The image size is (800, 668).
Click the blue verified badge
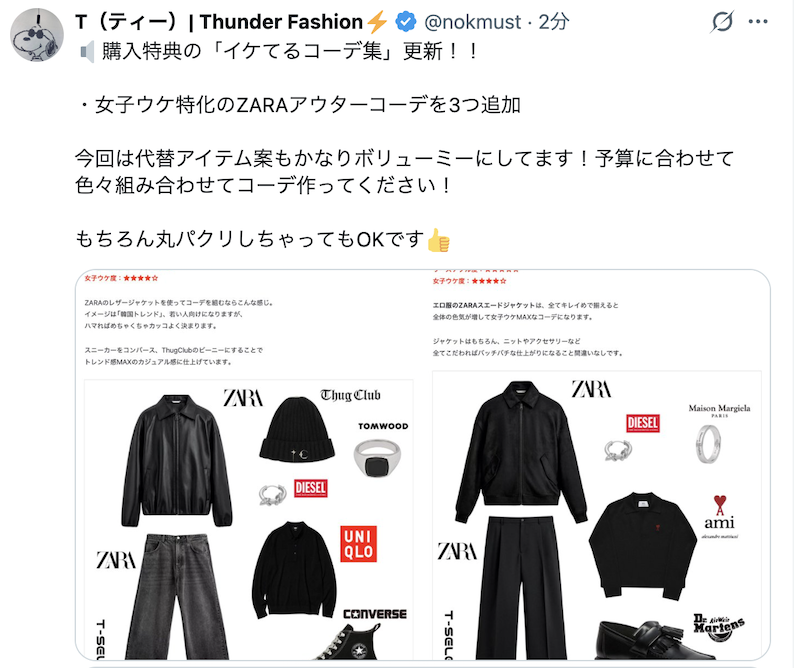tap(406, 22)
